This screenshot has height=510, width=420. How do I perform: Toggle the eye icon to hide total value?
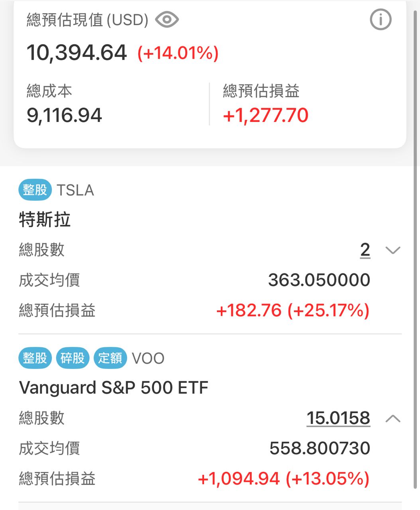pyautogui.click(x=167, y=20)
